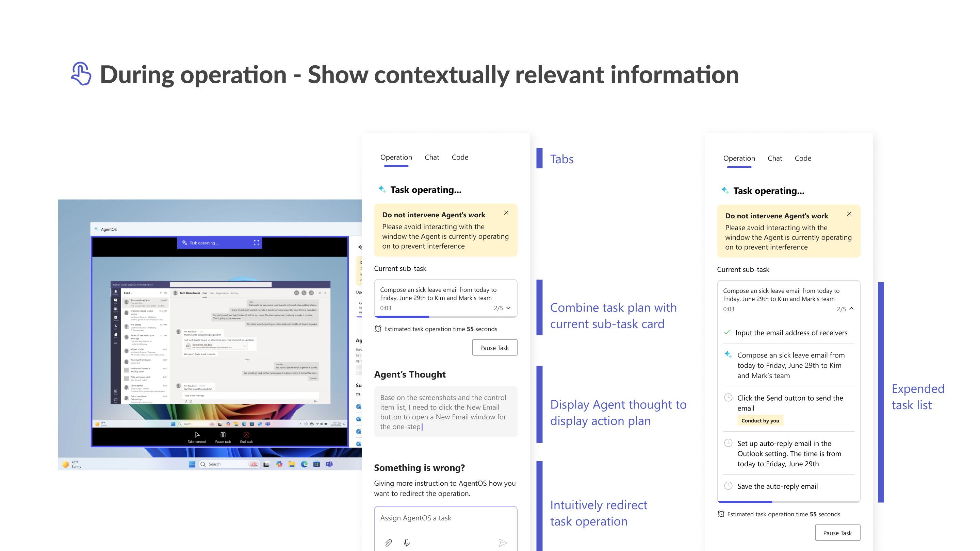Open Apps in the Teams sidebar
Viewport: 980px width, 551px height.
point(116,392)
